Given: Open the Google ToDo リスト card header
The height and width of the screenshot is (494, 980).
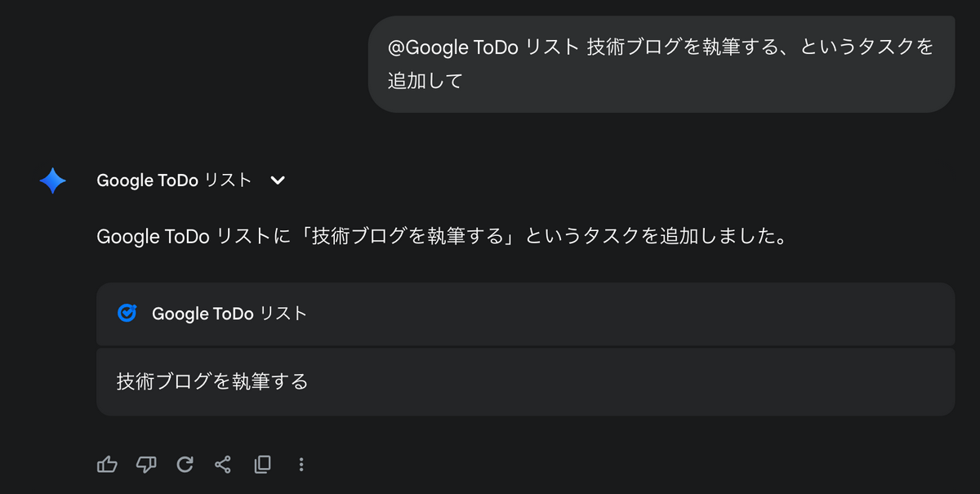Looking at the screenshot, I should click(525, 314).
